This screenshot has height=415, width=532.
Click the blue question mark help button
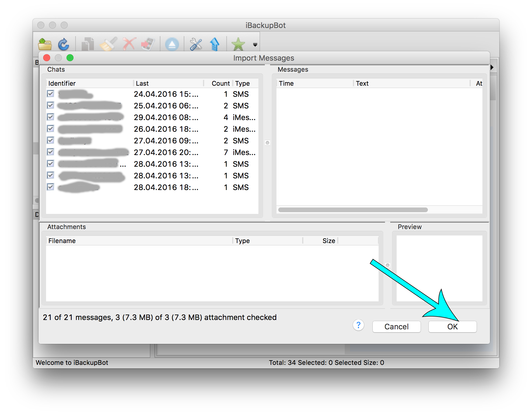point(358,325)
